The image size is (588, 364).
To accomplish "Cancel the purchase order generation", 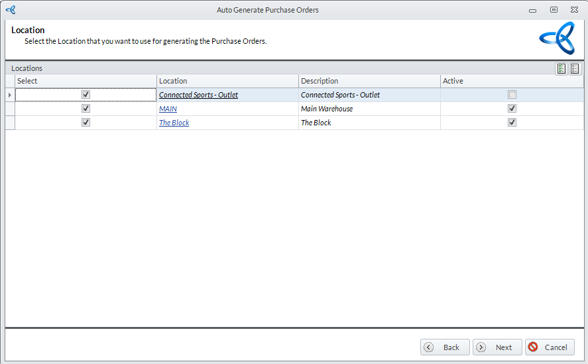I will (x=550, y=347).
